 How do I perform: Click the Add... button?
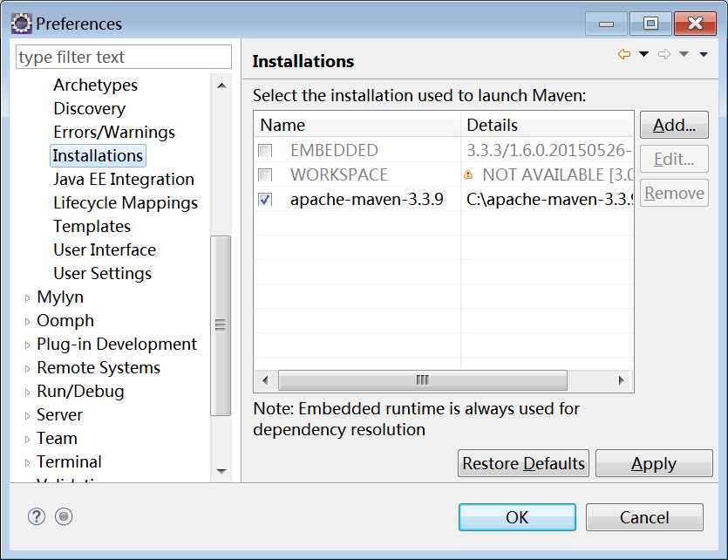tap(674, 125)
